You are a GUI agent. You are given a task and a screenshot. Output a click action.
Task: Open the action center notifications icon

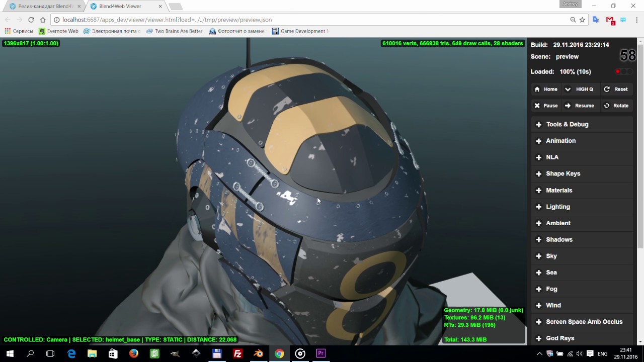tap(590, 353)
